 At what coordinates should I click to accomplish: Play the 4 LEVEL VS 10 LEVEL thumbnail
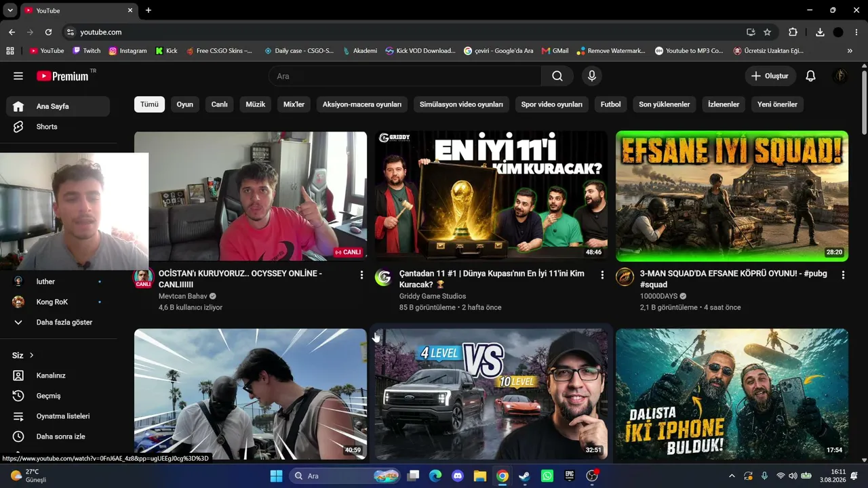491,394
